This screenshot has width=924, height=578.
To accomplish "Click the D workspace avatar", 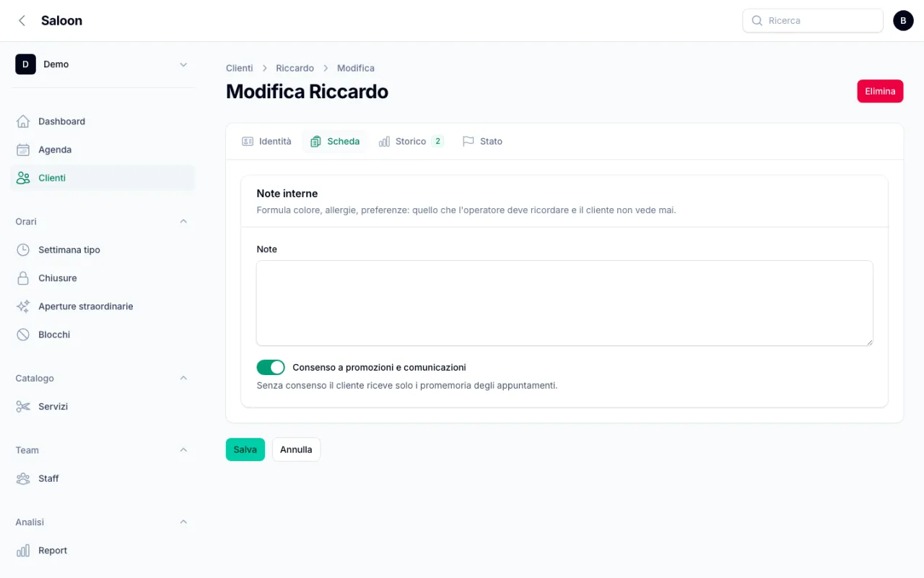I will click(x=25, y=64).
